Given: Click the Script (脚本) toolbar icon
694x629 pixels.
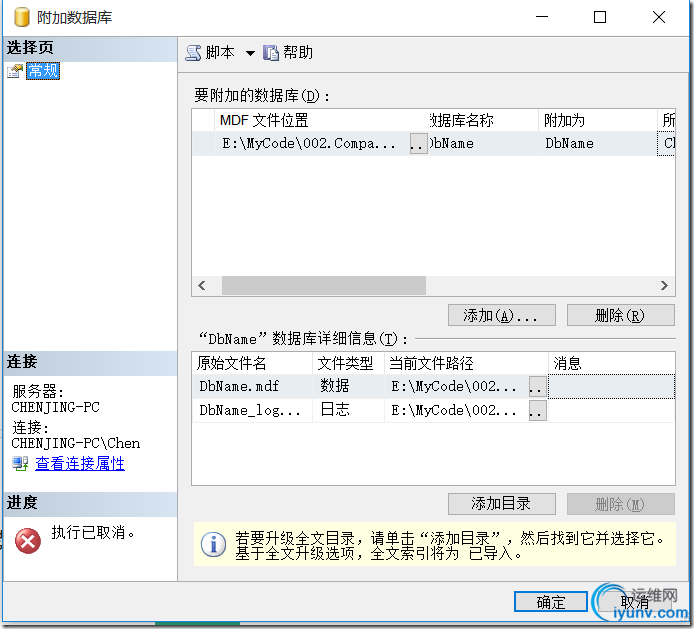Looking at the screenshot, I should click(x=193, y=53).
